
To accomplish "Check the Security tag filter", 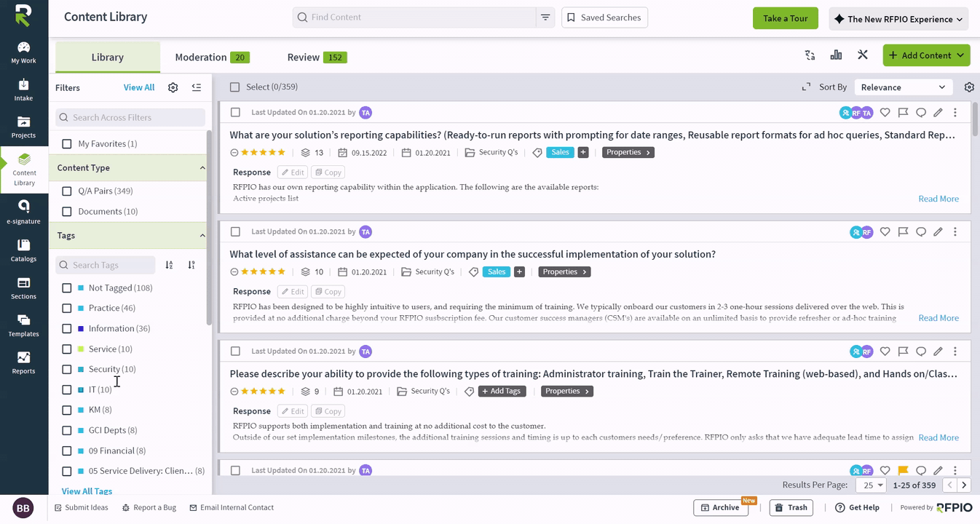I will (67, 370).
